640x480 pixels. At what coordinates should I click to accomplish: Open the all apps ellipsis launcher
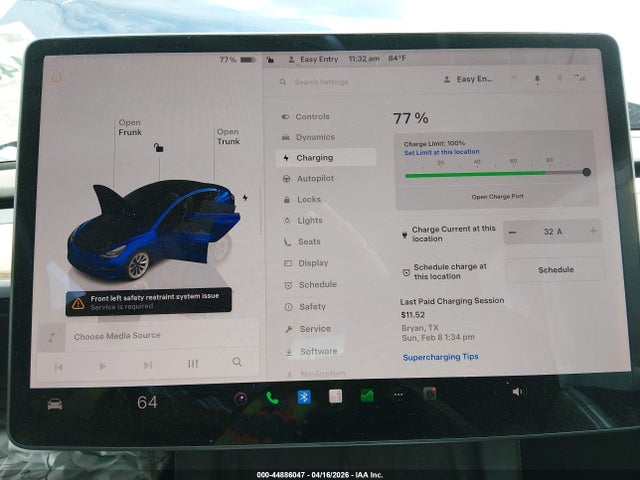[x=398, y=395]
